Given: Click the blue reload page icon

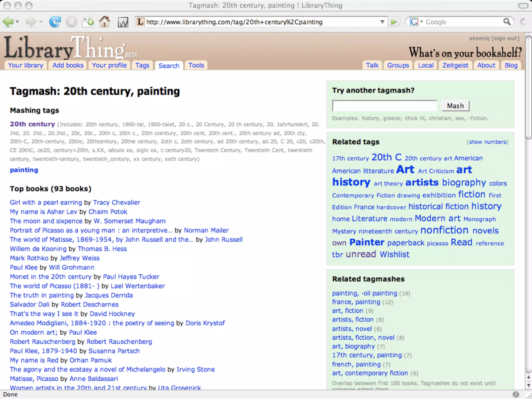Looking at the screenshot, I should (55, 22).
